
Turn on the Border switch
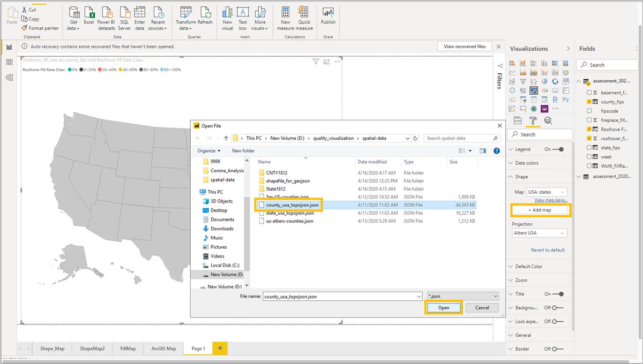pyautogui.click(x=558, y=349)
